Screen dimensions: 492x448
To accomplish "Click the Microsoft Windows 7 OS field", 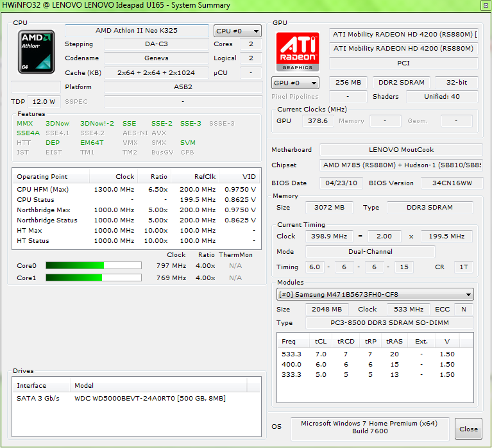I will tap(369, 428).
